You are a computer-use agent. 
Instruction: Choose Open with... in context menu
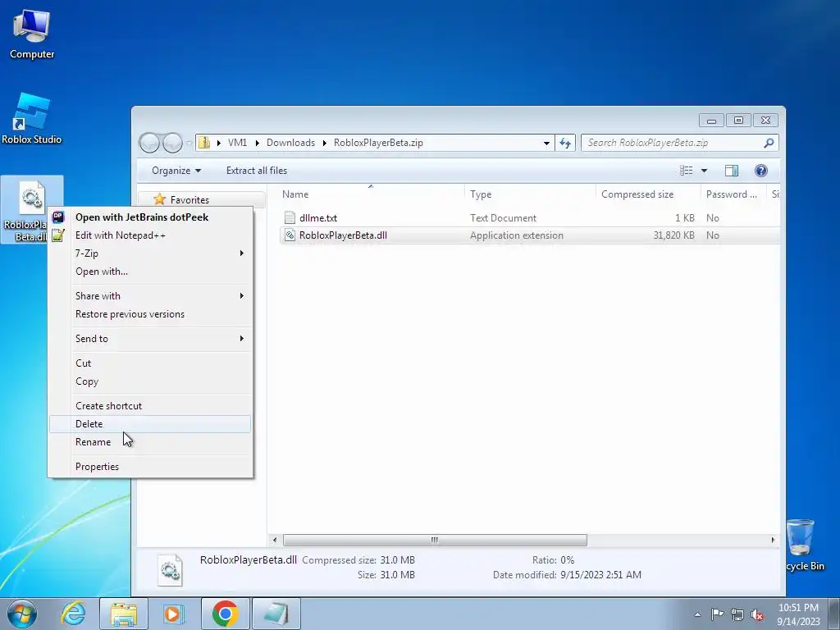[150, 272]
